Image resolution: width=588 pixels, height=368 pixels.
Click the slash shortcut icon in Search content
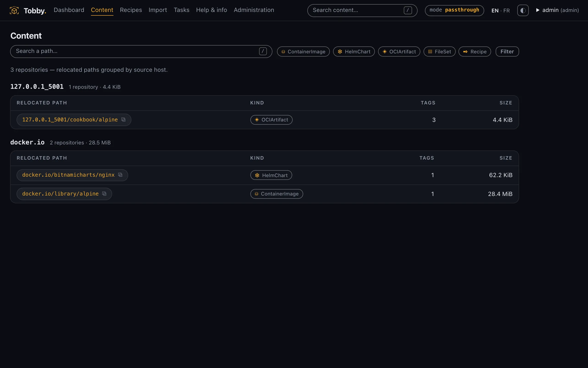[408, 11]
